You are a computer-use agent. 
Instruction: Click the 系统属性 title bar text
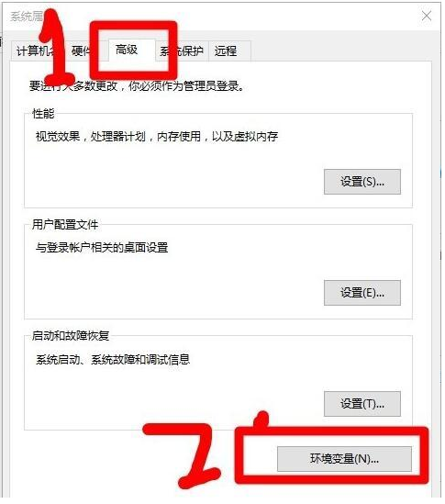27,17
